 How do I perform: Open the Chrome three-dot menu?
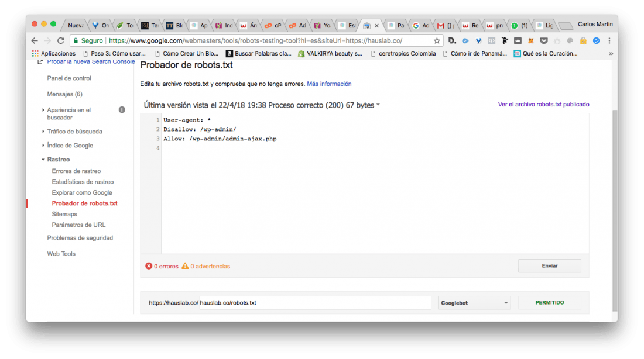(x=609, y=40)
